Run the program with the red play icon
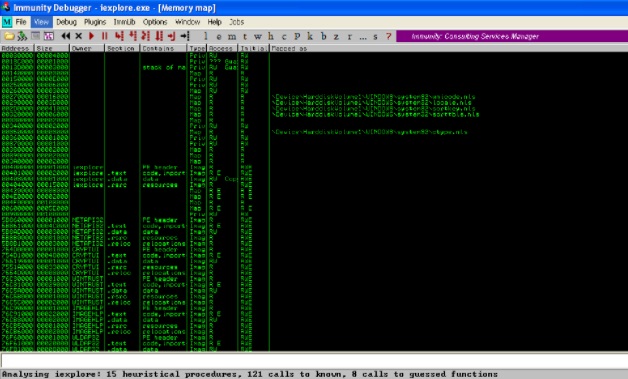This screenshot has height=379, width=628. (91, 36)
